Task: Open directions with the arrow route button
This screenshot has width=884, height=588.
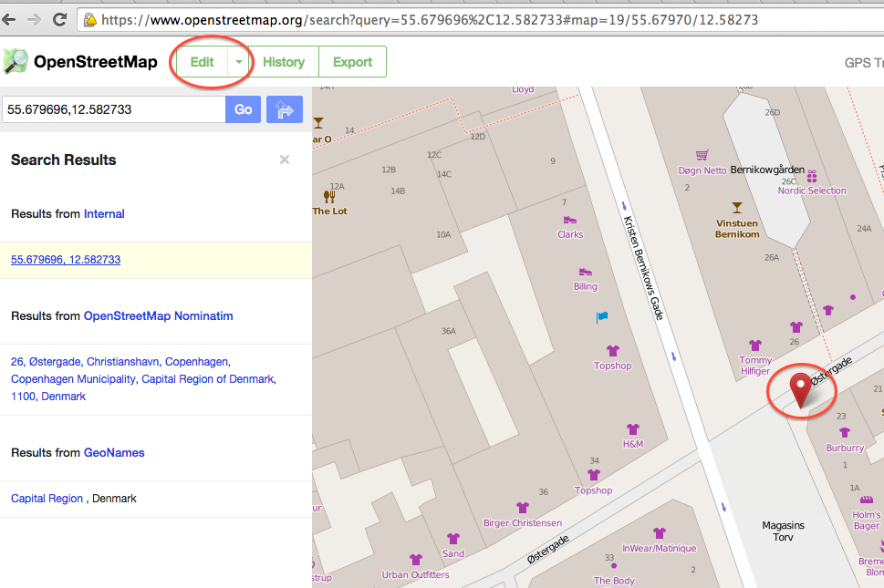Action: [285, 109]
